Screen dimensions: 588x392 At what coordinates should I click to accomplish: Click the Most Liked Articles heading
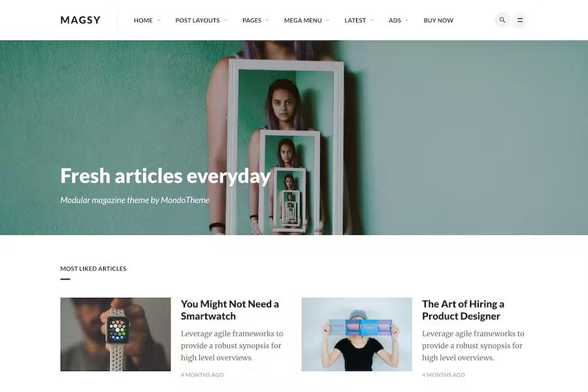[x=93, y=269]
